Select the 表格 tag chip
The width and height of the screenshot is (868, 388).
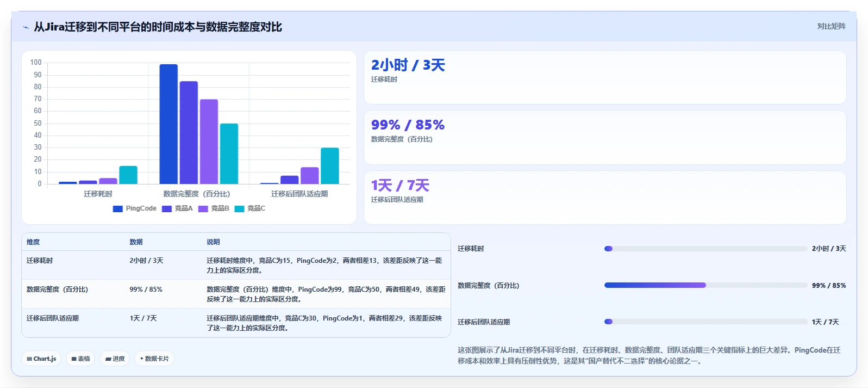[x=80, y=359]
